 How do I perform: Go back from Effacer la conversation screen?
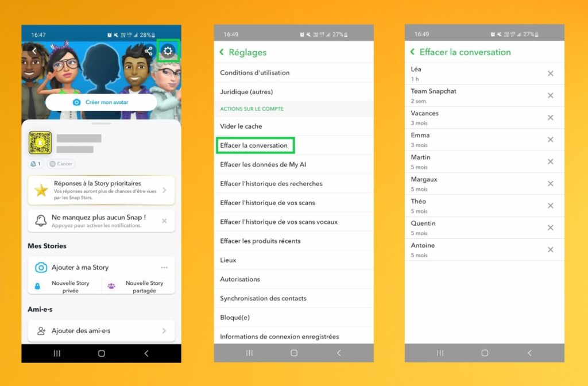tap(412, 52)
